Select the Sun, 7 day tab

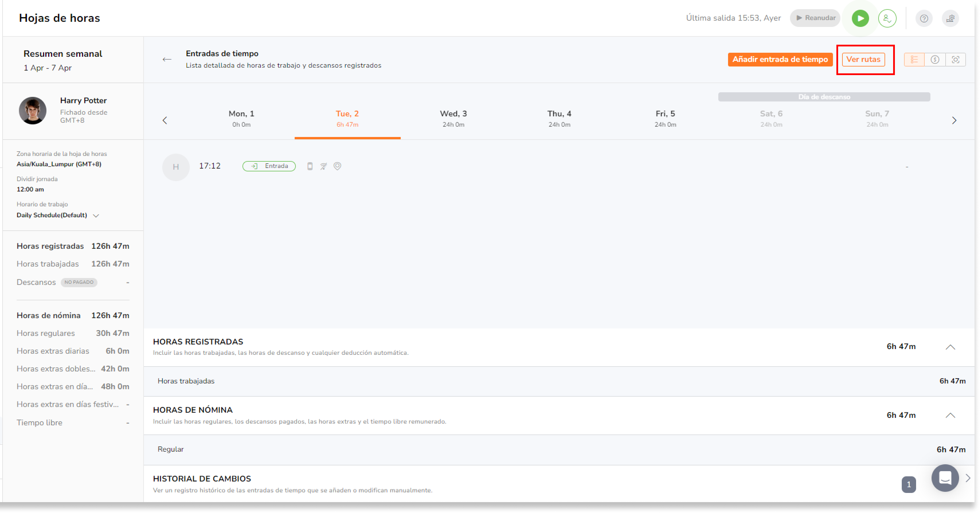coord(877,118)
